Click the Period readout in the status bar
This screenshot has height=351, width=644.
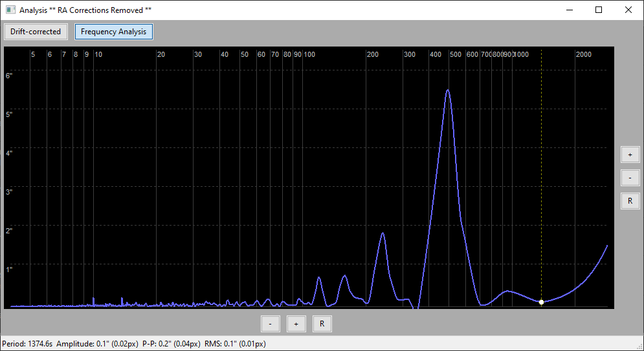(27, 344)
